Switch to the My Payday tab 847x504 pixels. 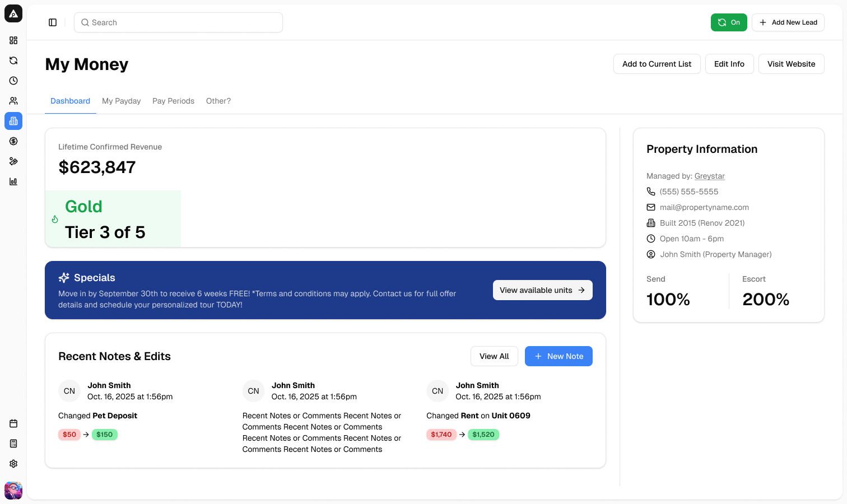click(122, 101)
